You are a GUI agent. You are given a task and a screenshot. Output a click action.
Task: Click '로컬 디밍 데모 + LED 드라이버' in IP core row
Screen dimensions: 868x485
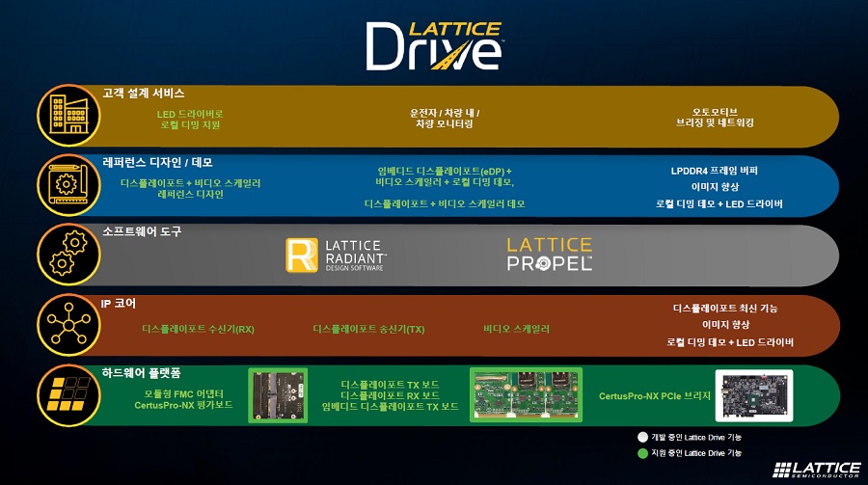click(x=730, y=342)
